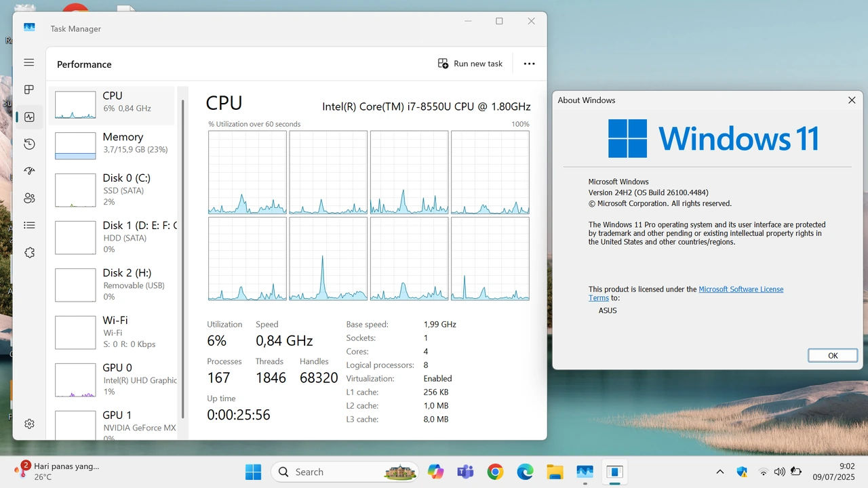The width and height of the screenshot is (868, 488).
Task: Click the Up time 0:00:25:56 value
Action: tap(239, 415)
